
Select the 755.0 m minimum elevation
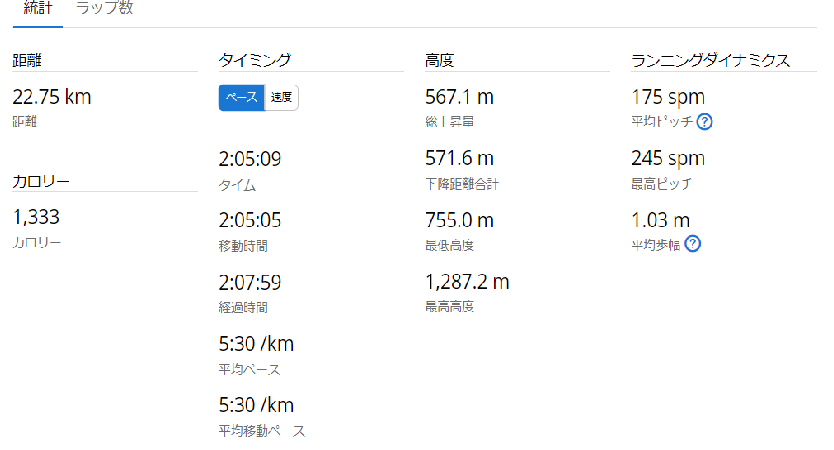(459, 220)
